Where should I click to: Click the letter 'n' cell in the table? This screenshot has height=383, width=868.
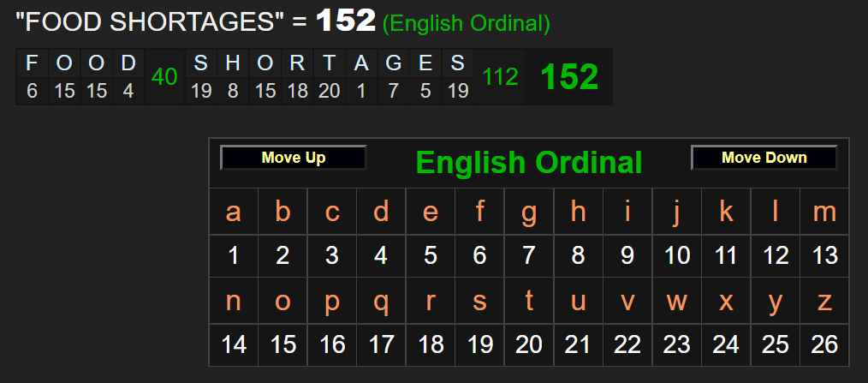pyautogui.click(x=234, y=301)
